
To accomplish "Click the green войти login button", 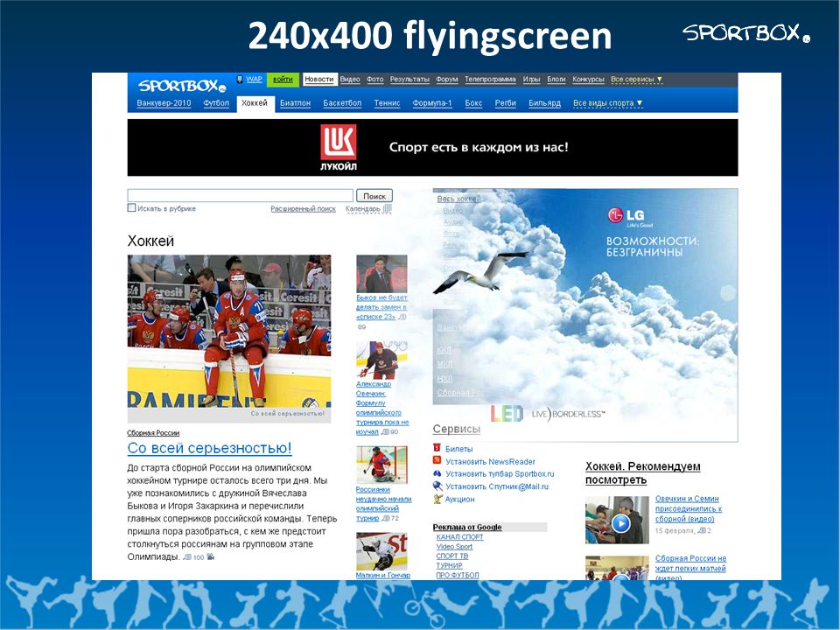I will pyautogui.click(x=283, y=80).
